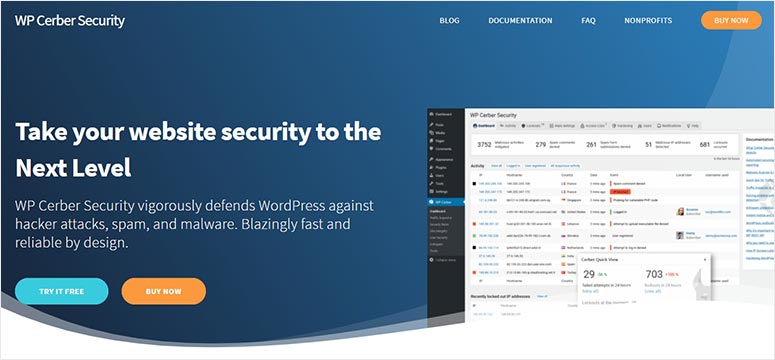
Task: Click the Singapore flag icon in activity table
Action: (x=563, y=199)
